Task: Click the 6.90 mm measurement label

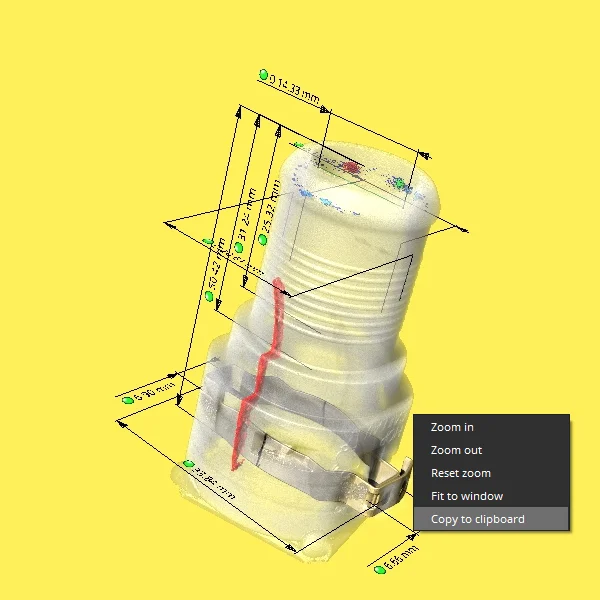Action: pos(155,391)
